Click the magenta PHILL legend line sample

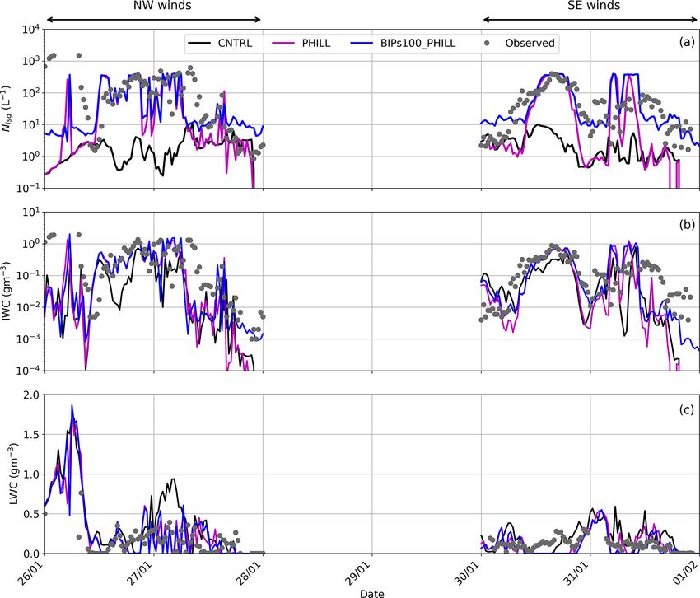pyautogui.click(x=283, y=44)
